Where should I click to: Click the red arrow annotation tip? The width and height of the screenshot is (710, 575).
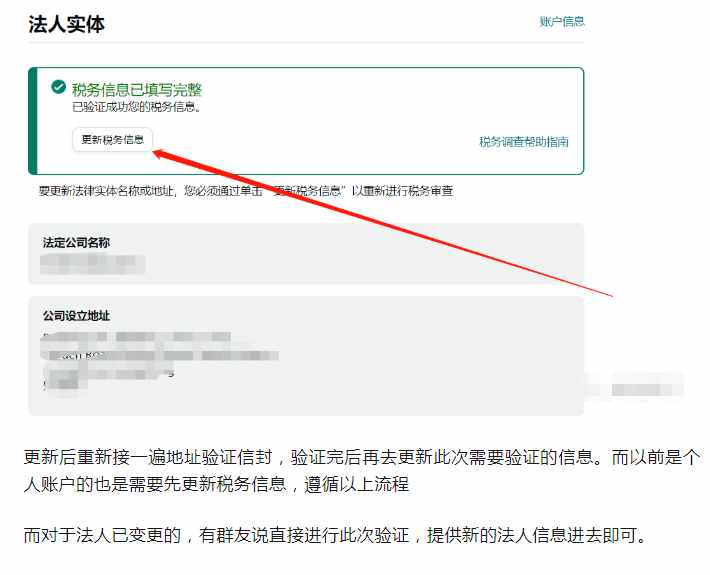[156, 154]
